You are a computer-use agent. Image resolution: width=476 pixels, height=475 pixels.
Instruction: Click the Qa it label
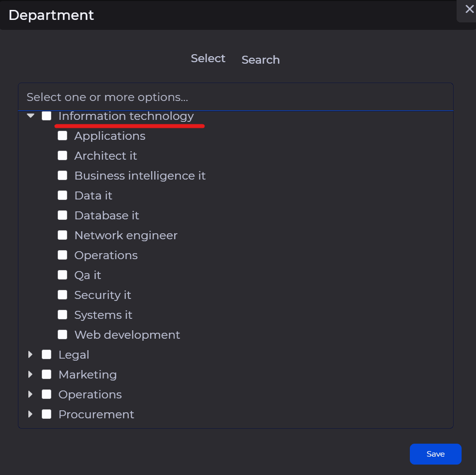[x=88, y=275]
